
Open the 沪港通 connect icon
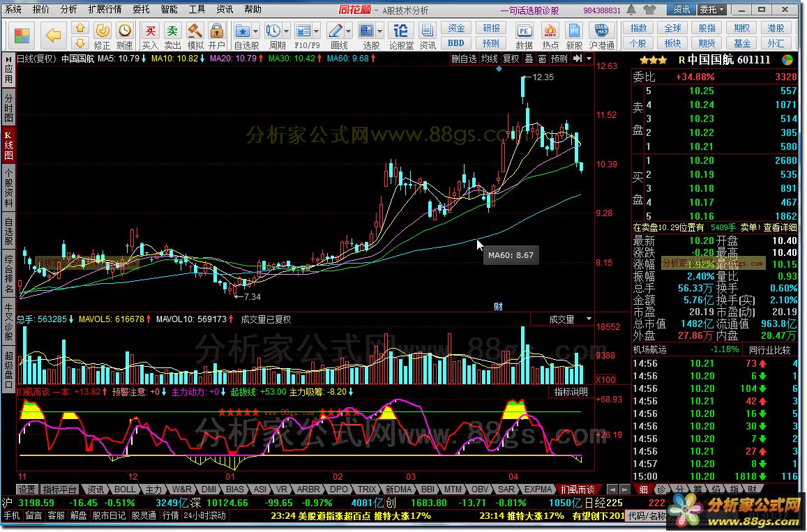pos(601,36)
